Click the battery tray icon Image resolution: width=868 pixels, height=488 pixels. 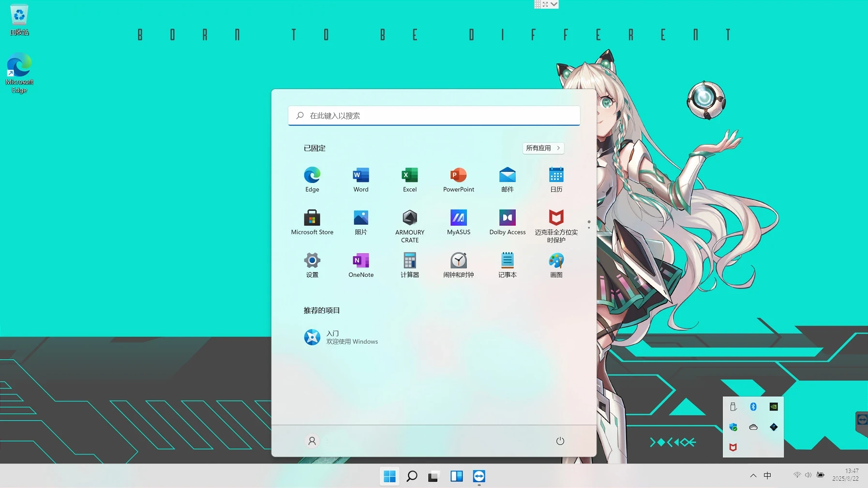click(821, 475)
